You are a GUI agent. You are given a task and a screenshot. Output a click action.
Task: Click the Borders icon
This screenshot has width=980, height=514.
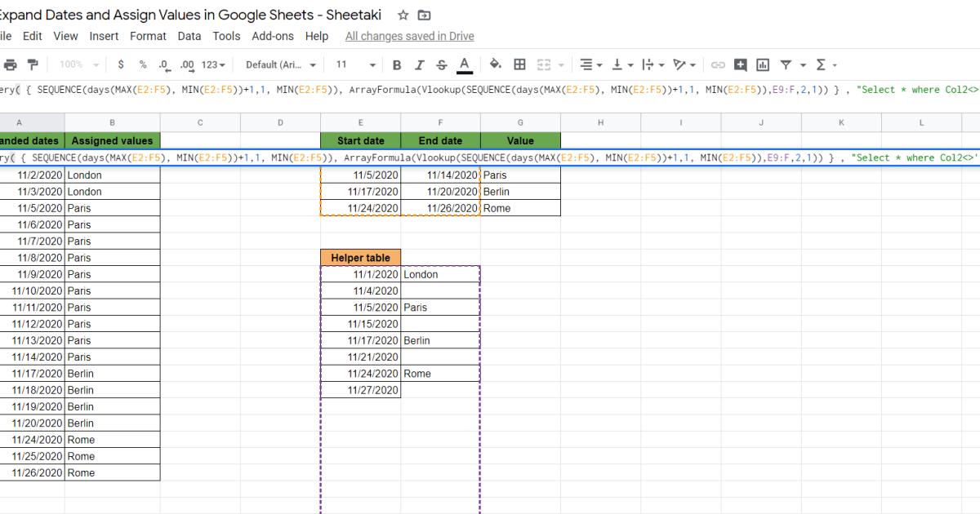[x=519, y=64]
